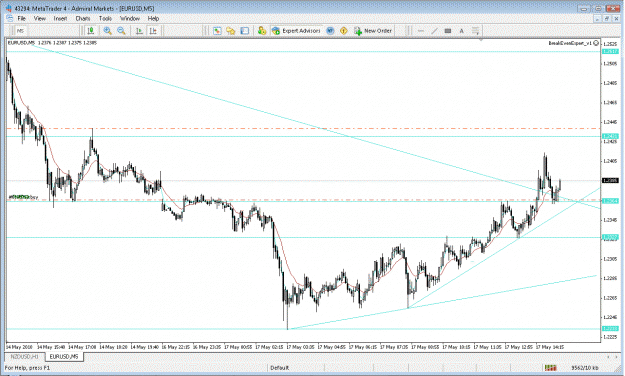Click the expert advisor smiley face icon
Image resolution: width=625 pixels, height=376 pixels.
pyautogui.click(x=596, y=43)
